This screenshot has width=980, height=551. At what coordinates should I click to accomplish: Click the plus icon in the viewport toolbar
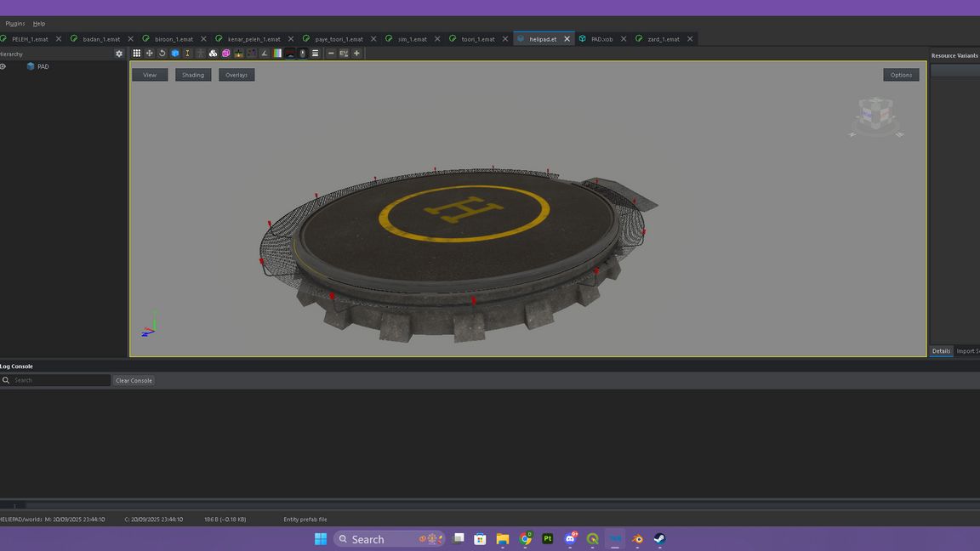click(x=356, y=54)
